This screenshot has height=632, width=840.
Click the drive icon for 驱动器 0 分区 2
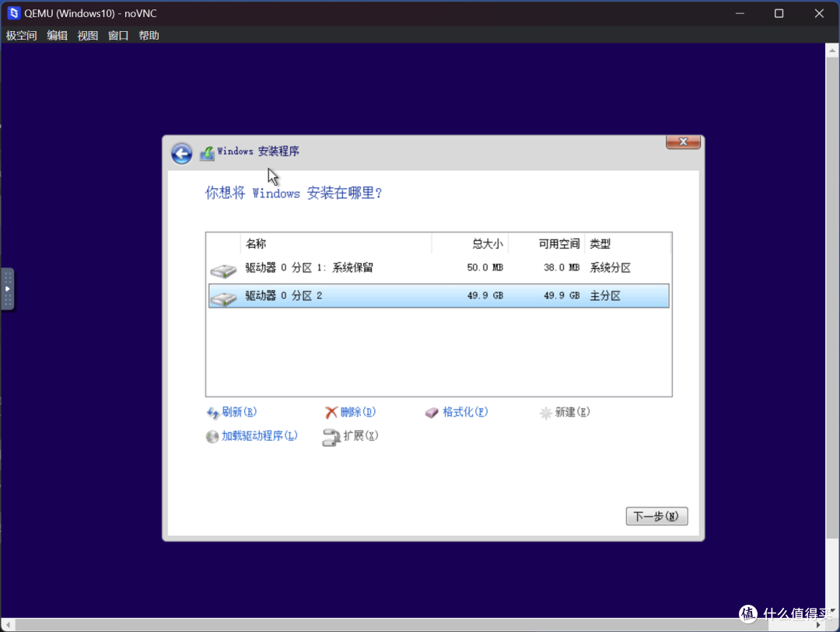[x=223, y=298]
